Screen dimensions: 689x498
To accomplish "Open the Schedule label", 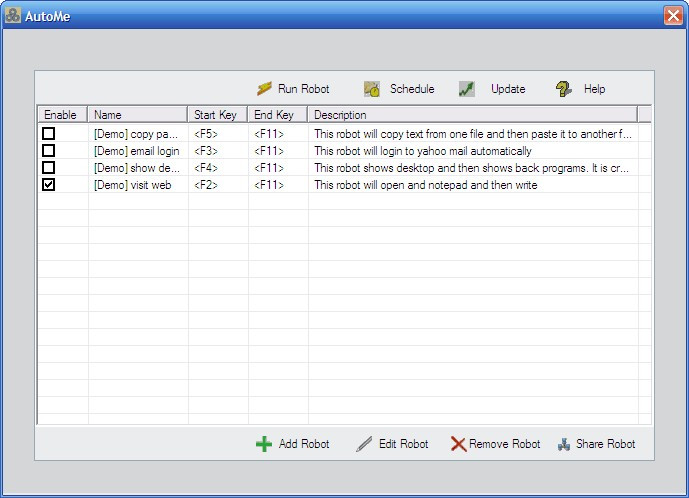I will point(412,89).
